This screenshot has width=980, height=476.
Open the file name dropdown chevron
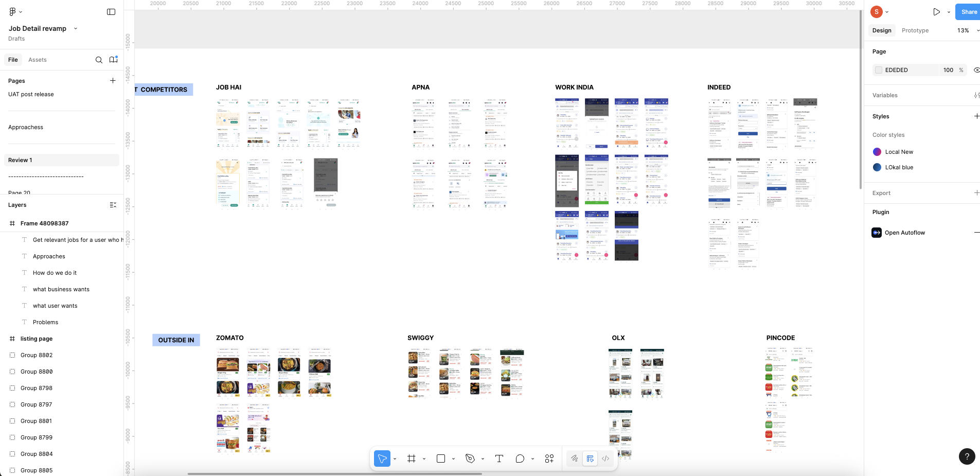pos(76,28)
